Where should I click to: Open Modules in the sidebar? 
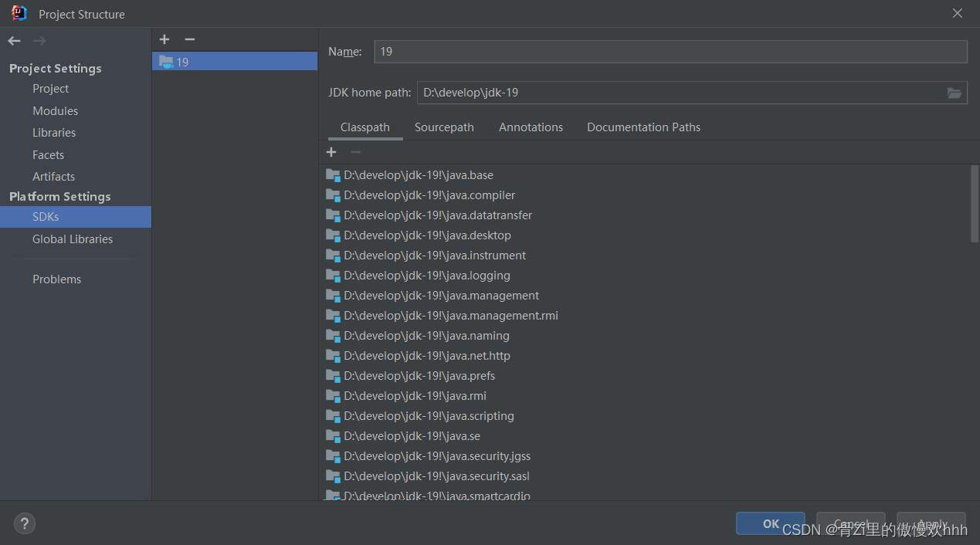pyautogui.click(x=55, y=111)
